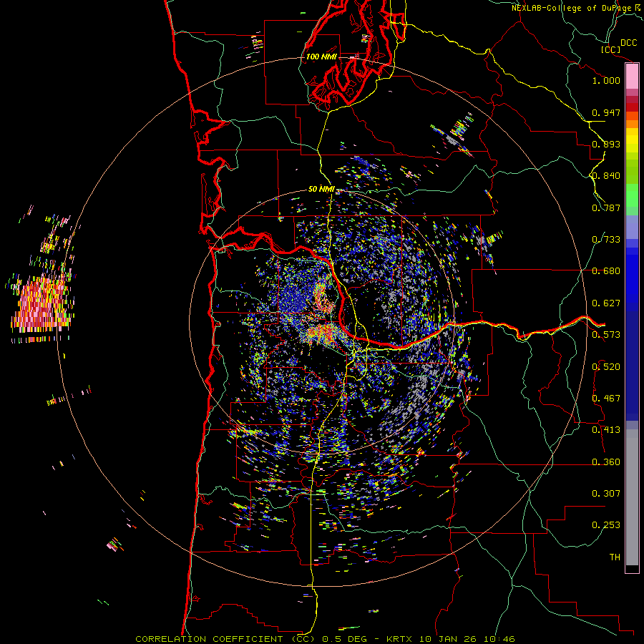Select the 0.893 scale value
Screen dimensions: 644x644
tap(606, 144)
